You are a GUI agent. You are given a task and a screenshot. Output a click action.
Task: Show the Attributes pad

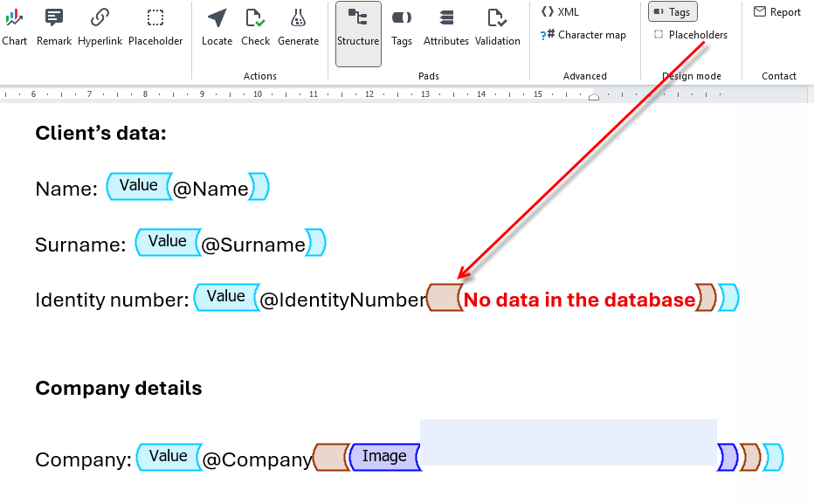[446, 27]
